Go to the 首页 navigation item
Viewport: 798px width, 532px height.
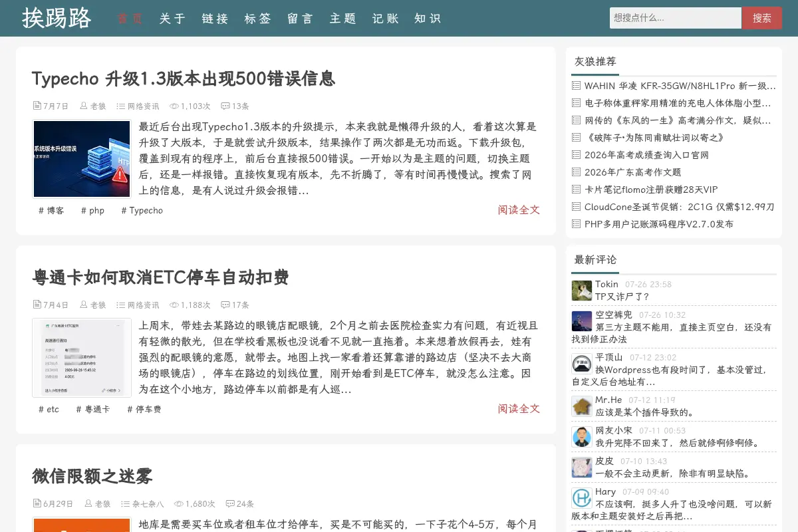[x=130, y=19]
